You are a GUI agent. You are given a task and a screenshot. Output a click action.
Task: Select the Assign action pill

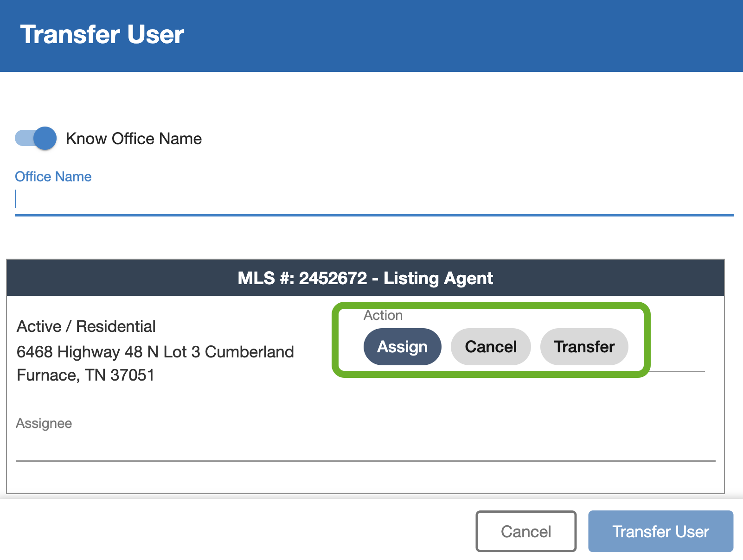(402, 346)
